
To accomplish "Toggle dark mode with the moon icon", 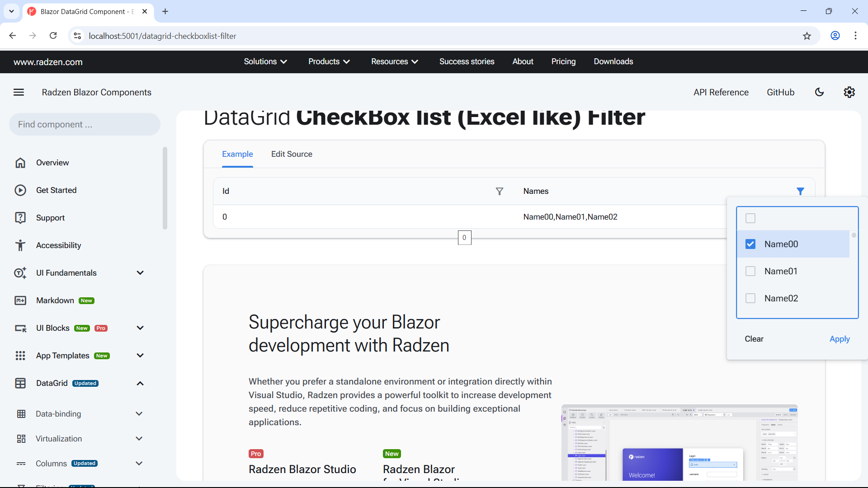I will click(x=820, y=92).
